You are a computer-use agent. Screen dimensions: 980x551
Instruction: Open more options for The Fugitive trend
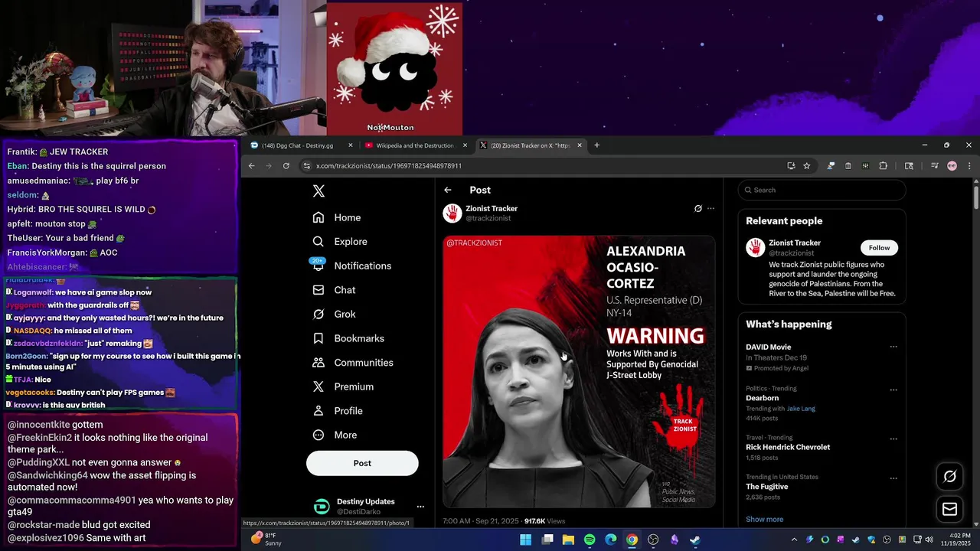893,479
